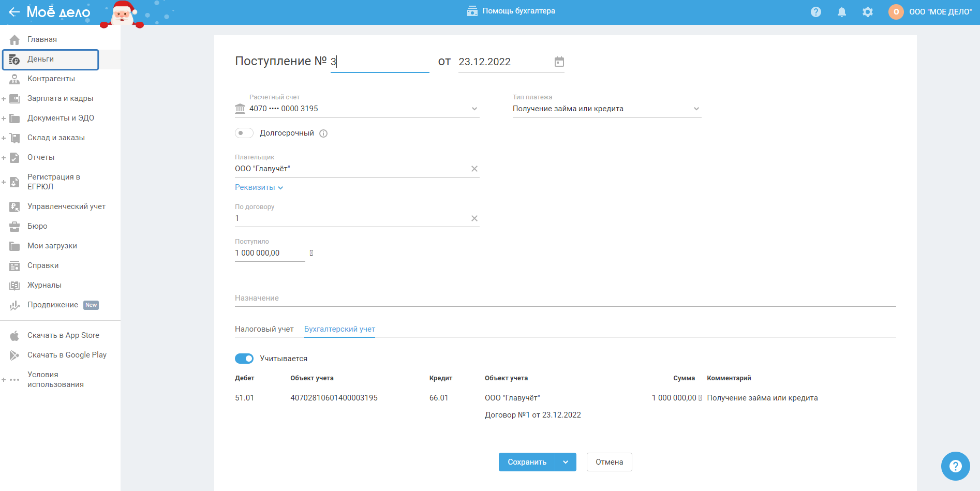Click the Назначение input field
This screenshot has height=491, width=980.
(565, 298)
